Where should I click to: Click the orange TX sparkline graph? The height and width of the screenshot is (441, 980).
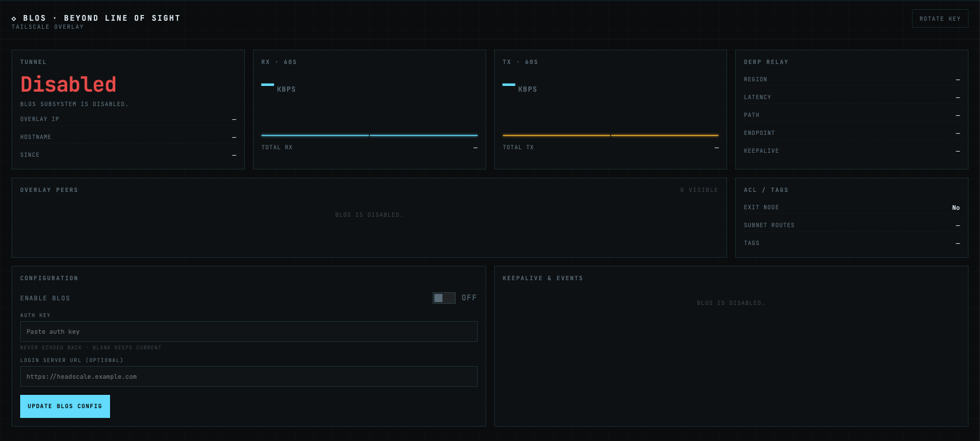(611, 135)
